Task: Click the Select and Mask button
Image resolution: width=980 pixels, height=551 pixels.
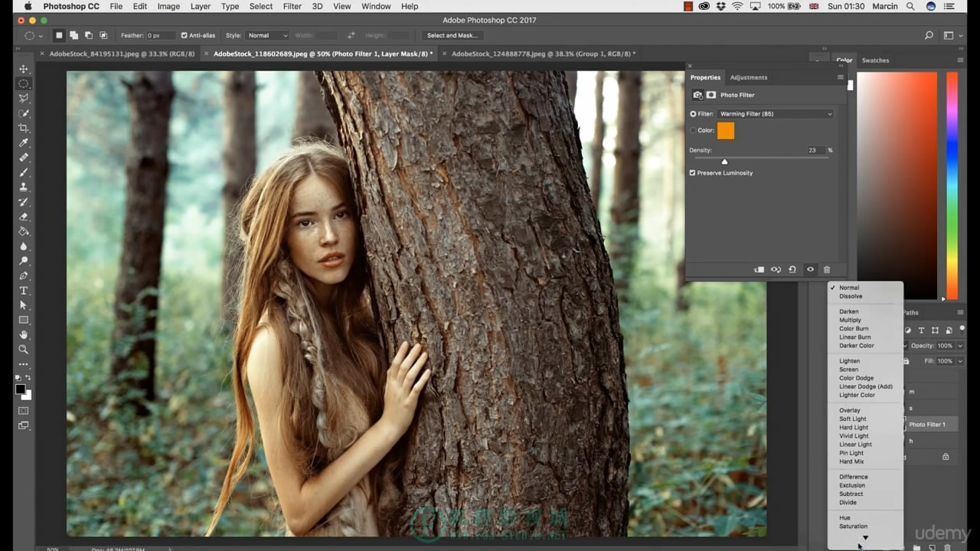Action: [452, 35]
